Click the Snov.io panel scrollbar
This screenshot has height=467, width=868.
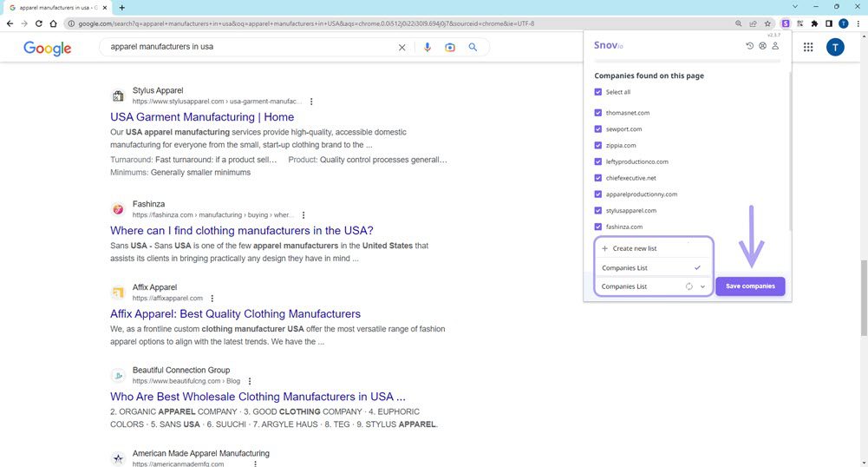point(790,149)
